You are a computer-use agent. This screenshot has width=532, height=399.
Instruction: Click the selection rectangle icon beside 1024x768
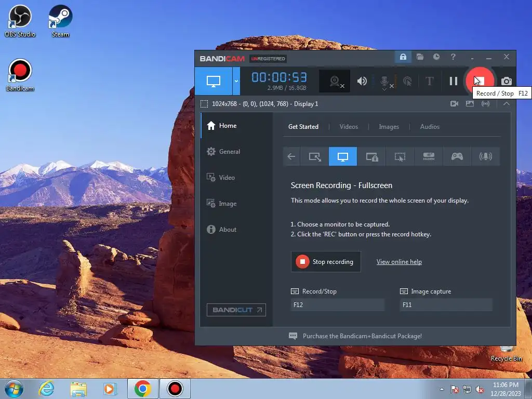pos(204,104)
